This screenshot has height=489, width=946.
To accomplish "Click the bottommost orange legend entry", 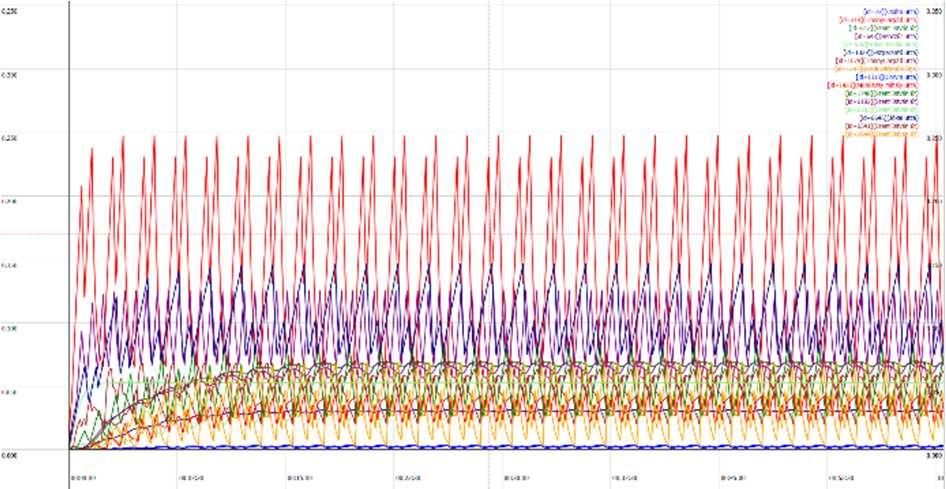I will click(x=881, y=134).
